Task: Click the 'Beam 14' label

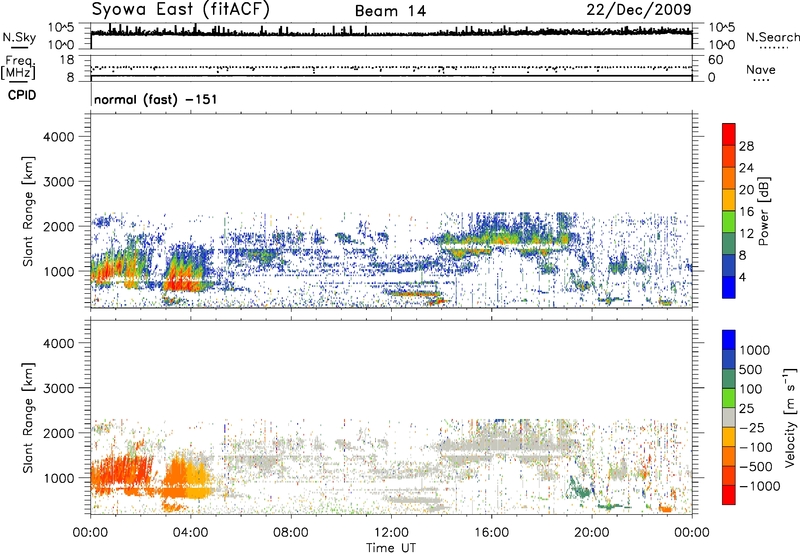Action: (x=390, y=11)
